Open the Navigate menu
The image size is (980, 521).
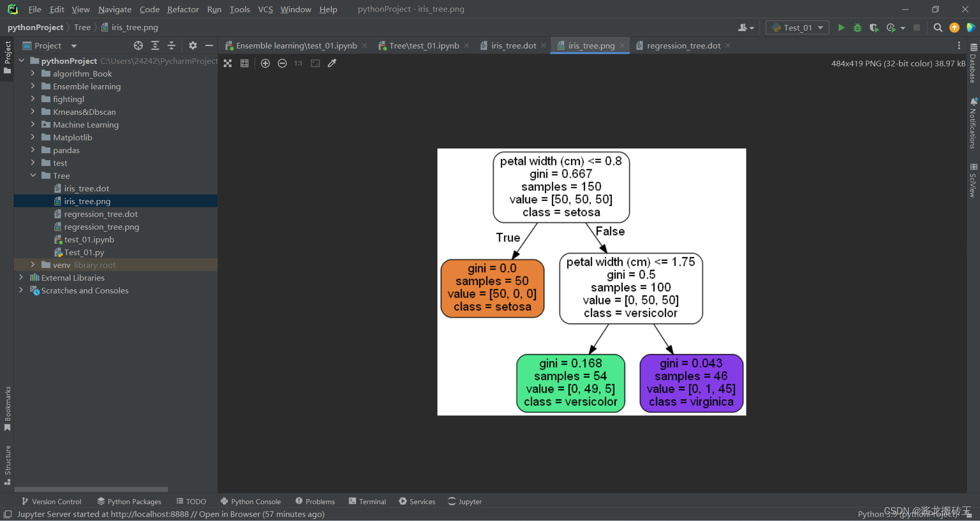coord(114,9)
